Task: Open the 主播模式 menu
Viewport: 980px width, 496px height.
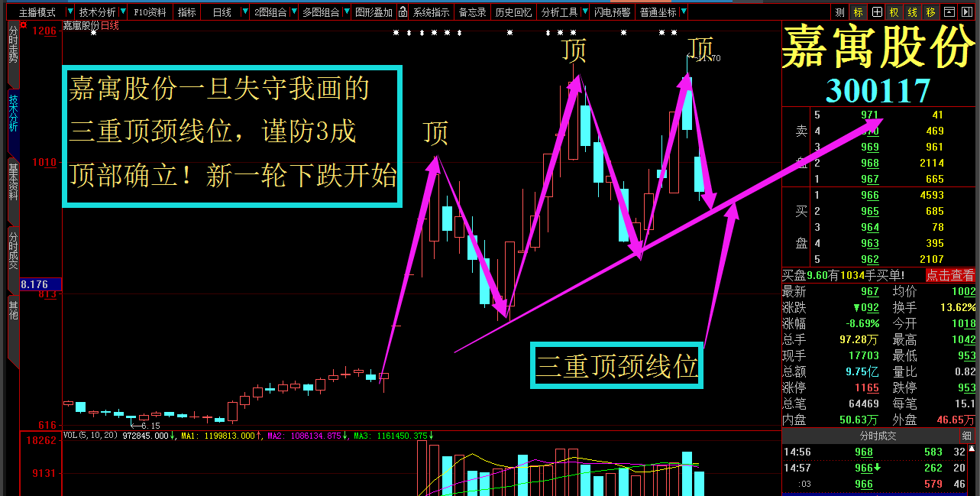Action: pyautogui.click(x=37, y=12)
